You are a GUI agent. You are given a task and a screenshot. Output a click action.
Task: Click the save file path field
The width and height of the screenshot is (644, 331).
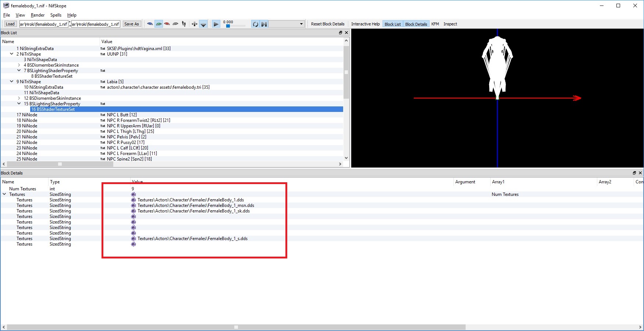point(96,24)
